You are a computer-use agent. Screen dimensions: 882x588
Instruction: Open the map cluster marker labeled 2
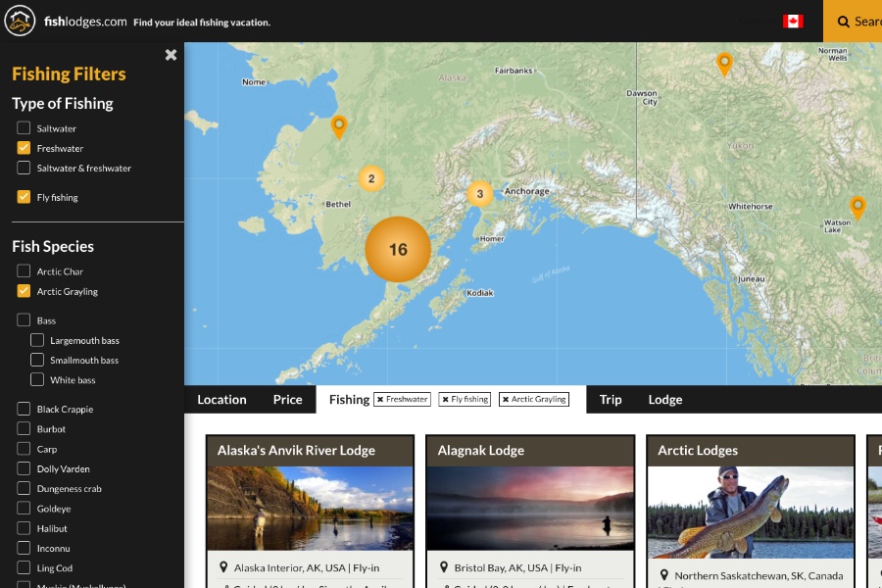pyautogui.click(x=371, y=178)
